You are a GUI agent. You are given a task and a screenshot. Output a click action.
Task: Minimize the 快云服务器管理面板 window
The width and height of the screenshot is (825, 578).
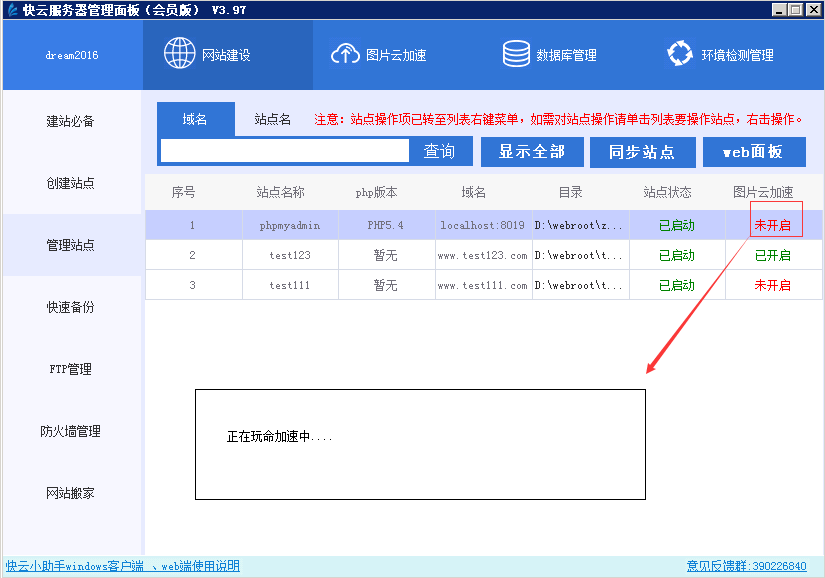click(780, 9)
